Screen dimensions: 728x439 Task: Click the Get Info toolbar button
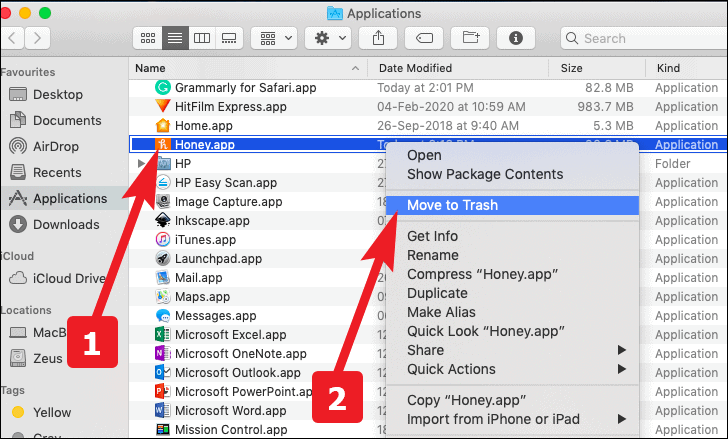516,38
